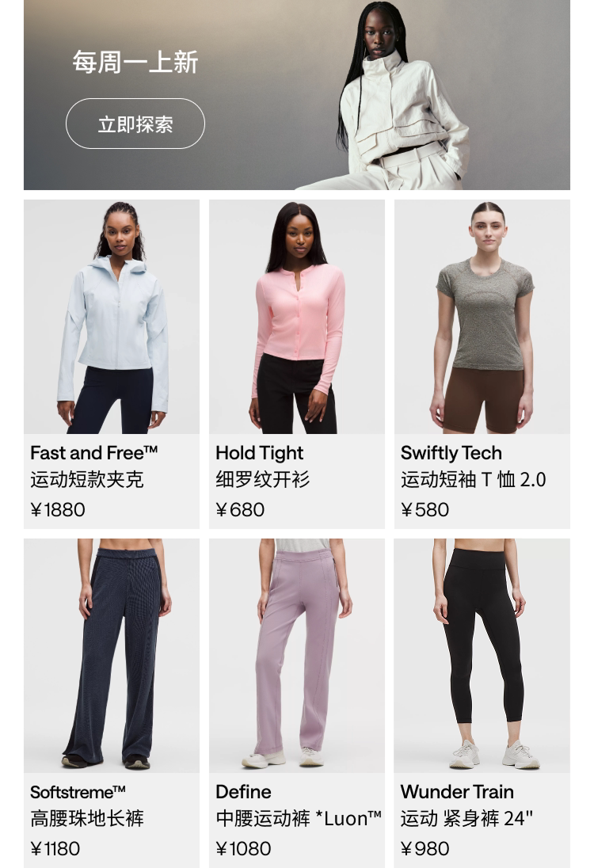
Task: Open the Hold Tight pink cardigan photo
Action: pos(297,317)
